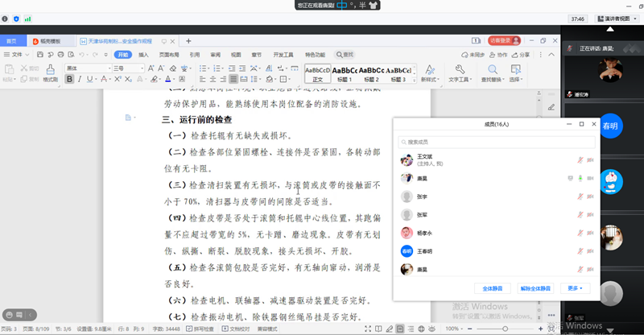Viewport: 644px width, 335px height.
Task: Click the new tab plus icon
Action: click(188, 40)
